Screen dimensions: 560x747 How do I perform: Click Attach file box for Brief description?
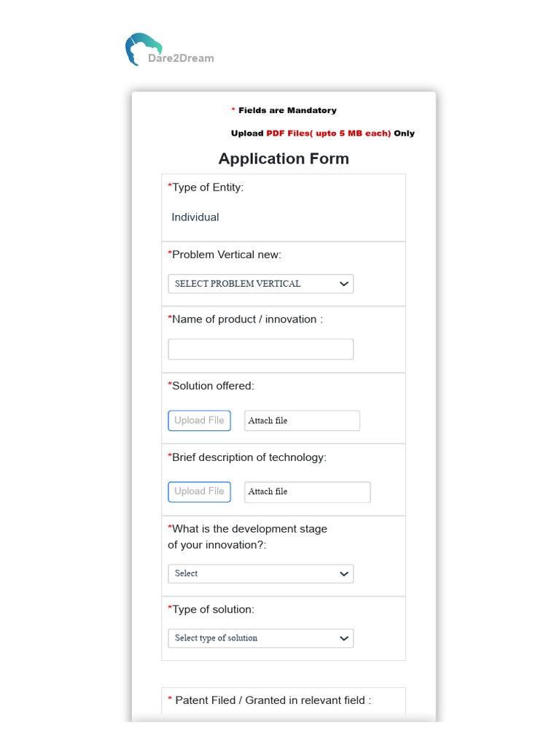pos(307,492)
